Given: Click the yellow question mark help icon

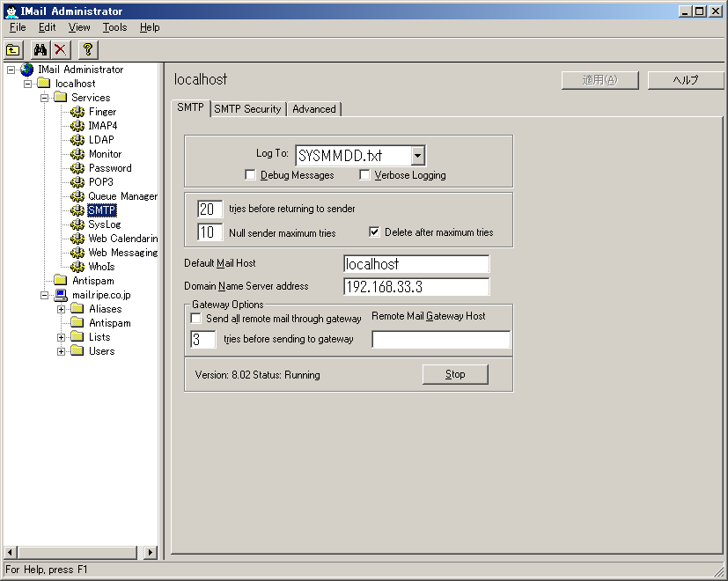Looking at the screenshot, I should point(88,49).
